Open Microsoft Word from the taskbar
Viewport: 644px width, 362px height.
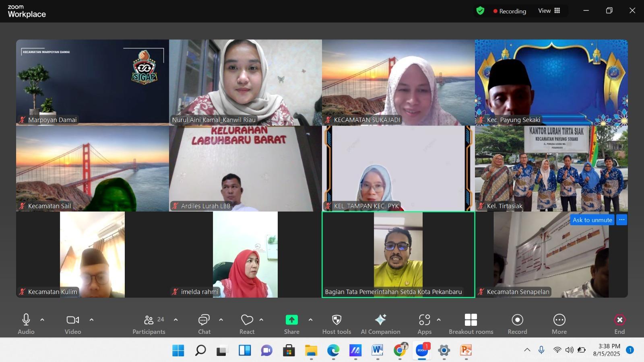[x=377, y=350]
